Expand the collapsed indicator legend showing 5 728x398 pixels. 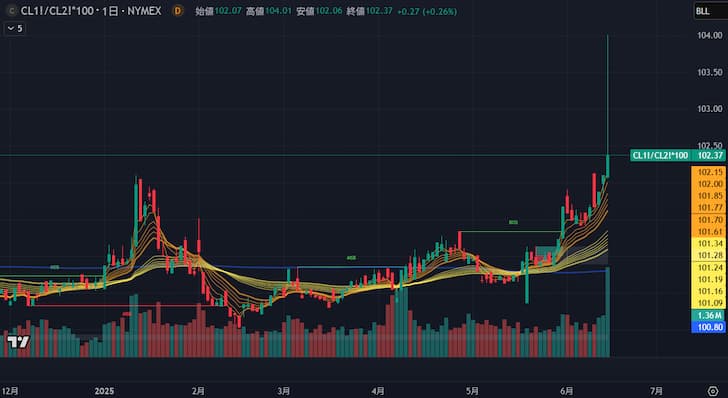coord(15,28)
